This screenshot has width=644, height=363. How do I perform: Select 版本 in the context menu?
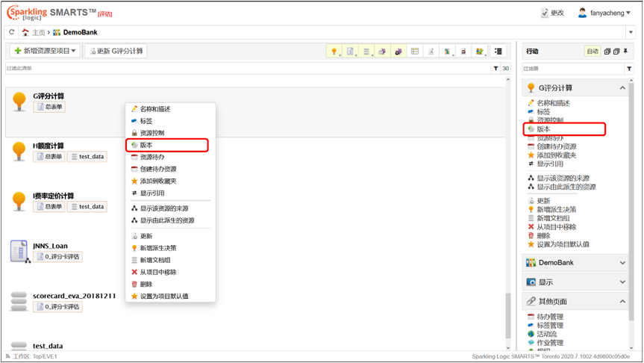click(x=146, y=145)
